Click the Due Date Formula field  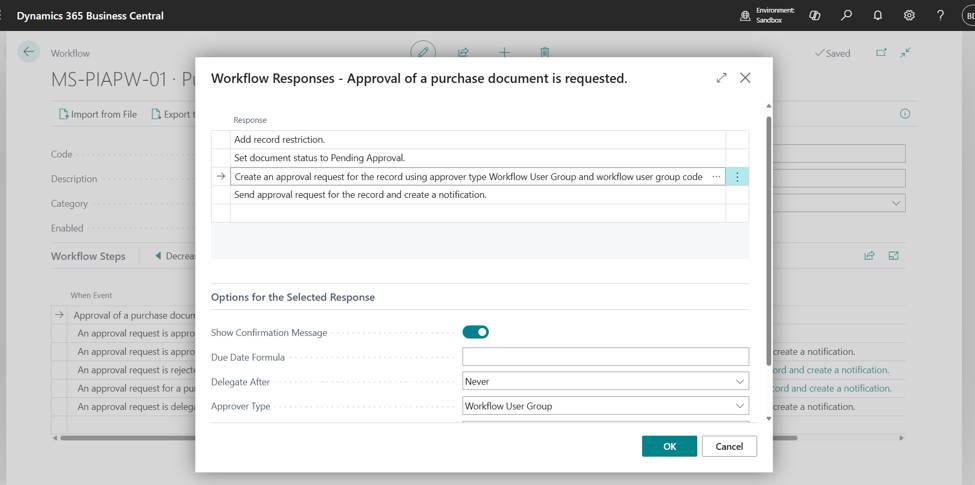pyautogui.click(x=606, y=357)
